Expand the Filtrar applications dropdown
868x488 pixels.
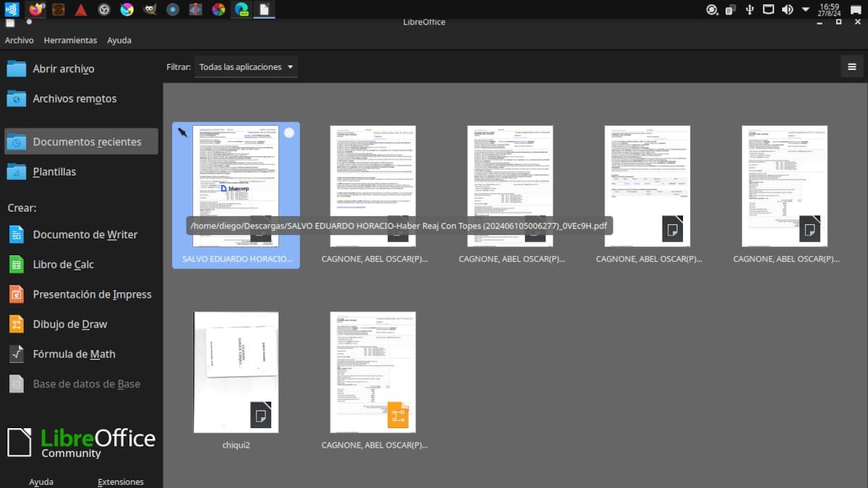(x=246, y=67)
